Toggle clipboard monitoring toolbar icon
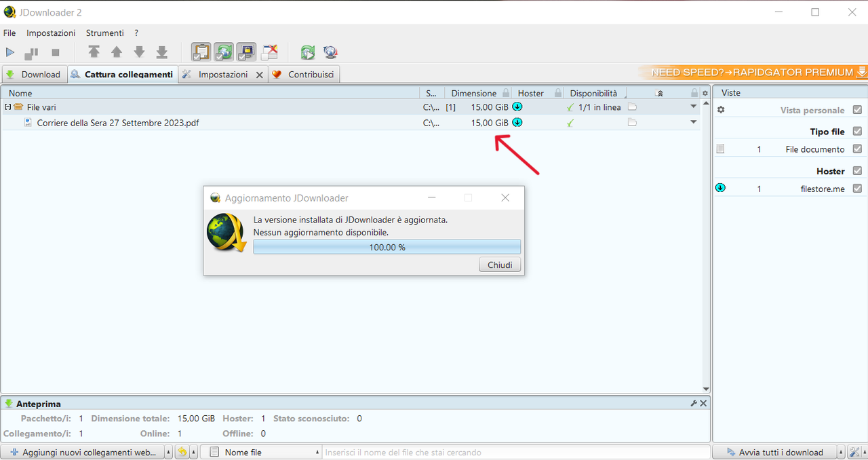 click(201, 52)
